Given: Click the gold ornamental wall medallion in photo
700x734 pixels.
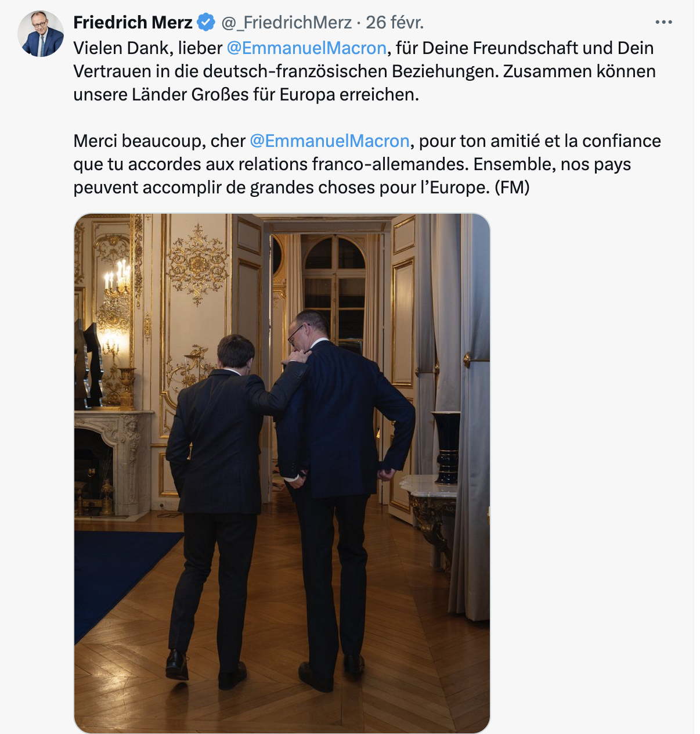Looking at the screenshot, I should pyautogui.click(x=198, y=264).
